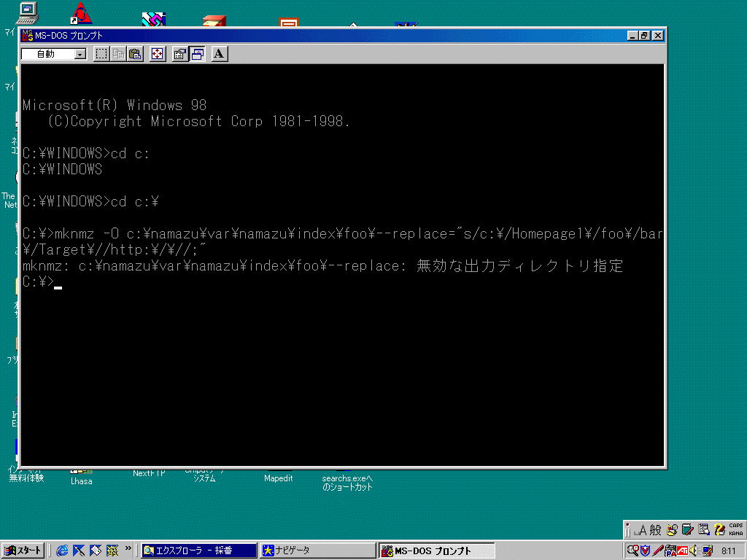
Task: Switch to エクスプローラ - 採番 taskbar button
Action: click(198, 551)
